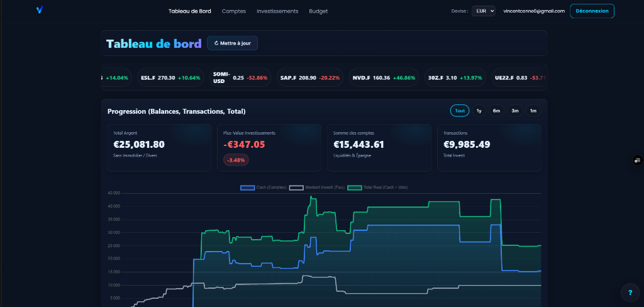This screenshot has height=307, width=644.
Task: Click the Déconnexion button
Action: [592, 11]
